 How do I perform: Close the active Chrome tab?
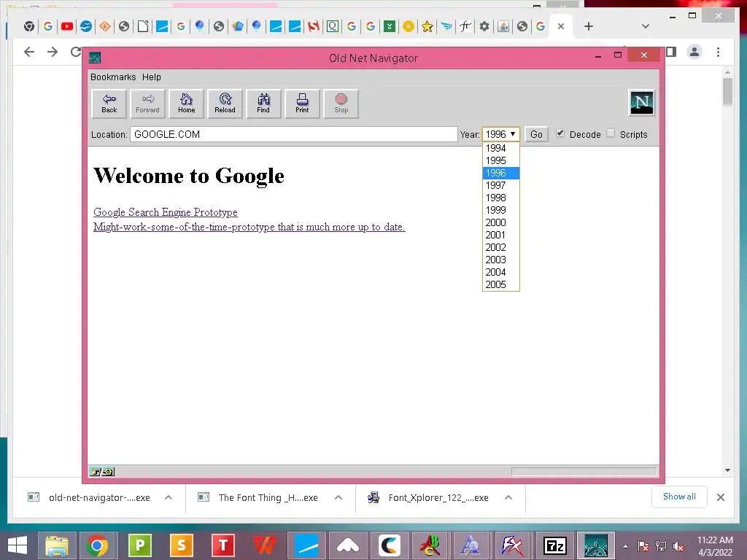tap(561, 26)
